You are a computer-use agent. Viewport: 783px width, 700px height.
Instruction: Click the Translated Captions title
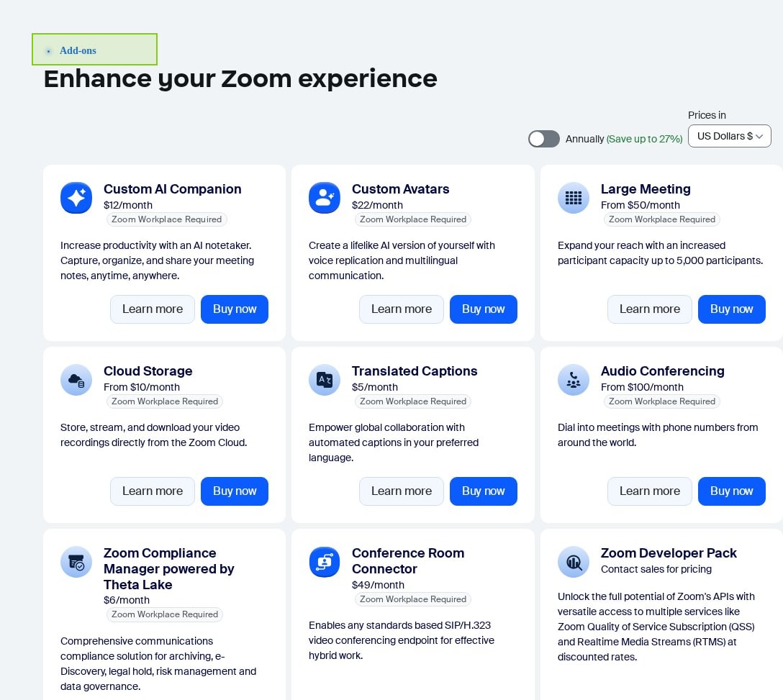point(415,371)
